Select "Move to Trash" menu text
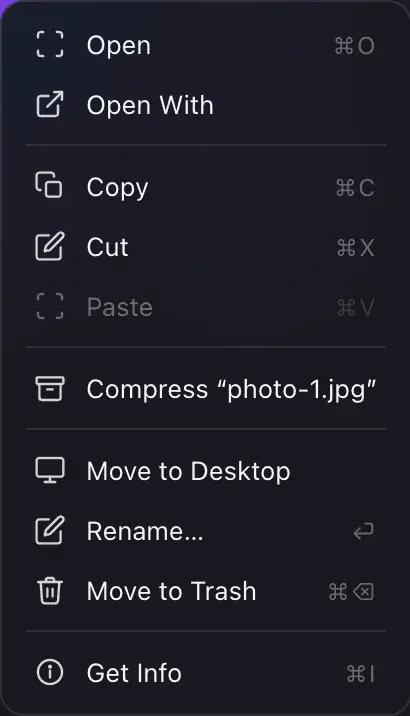410x716 pixels. [171, 591]
